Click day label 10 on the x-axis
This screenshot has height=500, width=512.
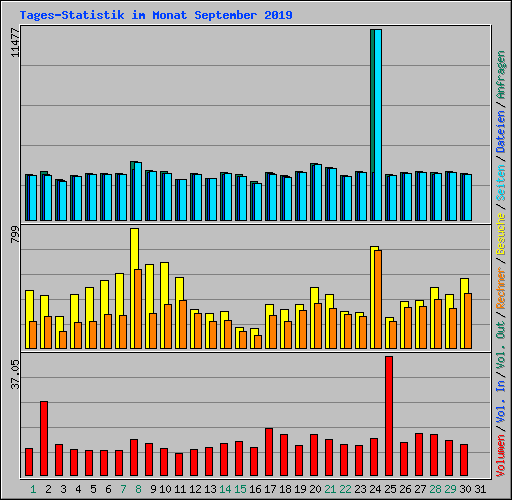click(165, 489)
